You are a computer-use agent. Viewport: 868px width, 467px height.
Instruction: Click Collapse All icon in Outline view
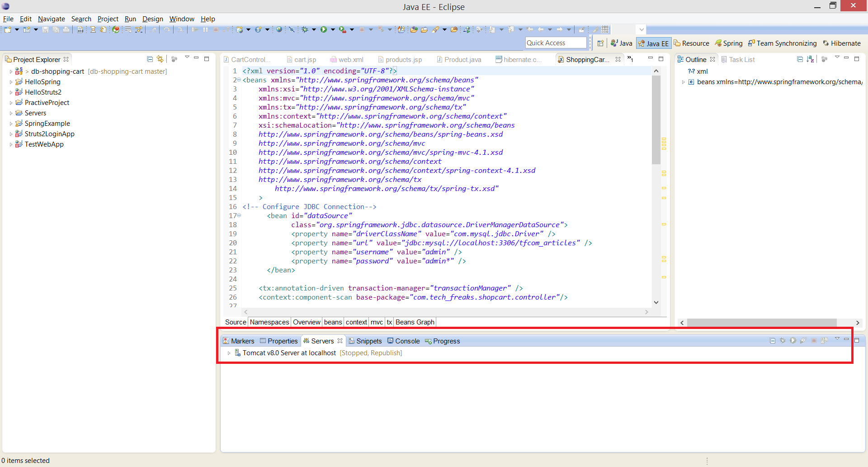800,59
